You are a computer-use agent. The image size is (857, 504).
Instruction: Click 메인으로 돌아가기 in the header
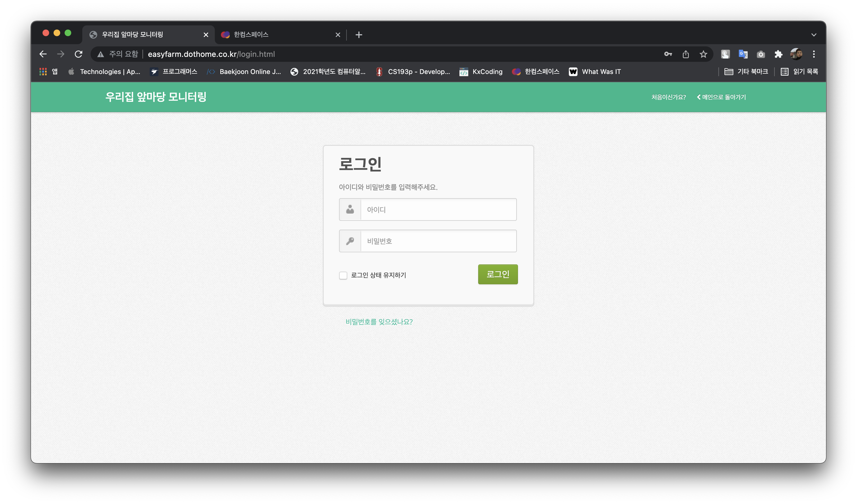coord(722,97)
